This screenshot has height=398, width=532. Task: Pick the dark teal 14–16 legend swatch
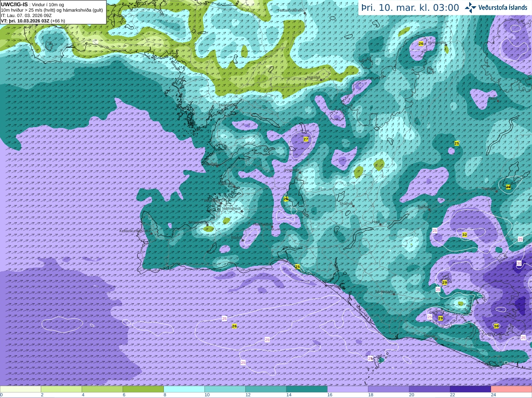(307, 389)
